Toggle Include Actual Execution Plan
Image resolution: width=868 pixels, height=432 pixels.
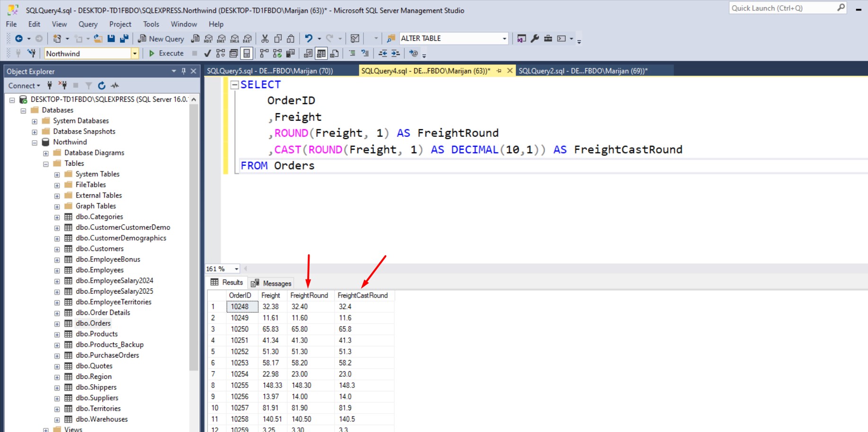(264, 54)
